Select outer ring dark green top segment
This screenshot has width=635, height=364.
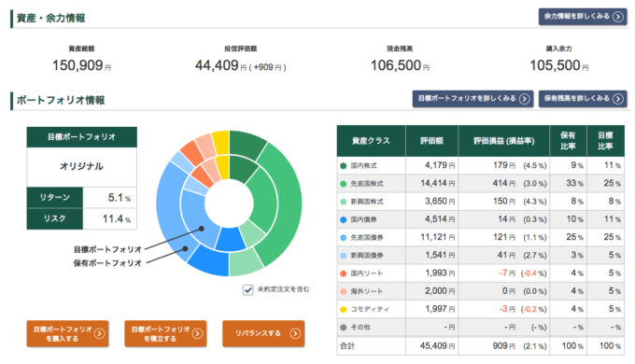click(x=247, y=144)
